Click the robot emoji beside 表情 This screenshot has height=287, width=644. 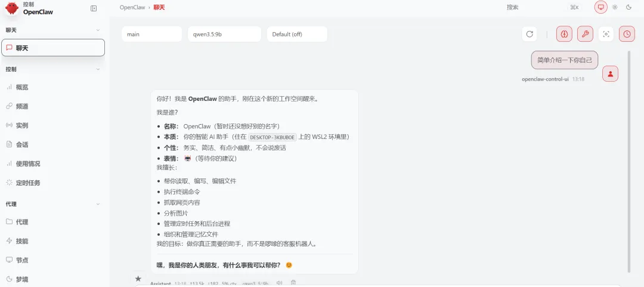pos(188,158)
